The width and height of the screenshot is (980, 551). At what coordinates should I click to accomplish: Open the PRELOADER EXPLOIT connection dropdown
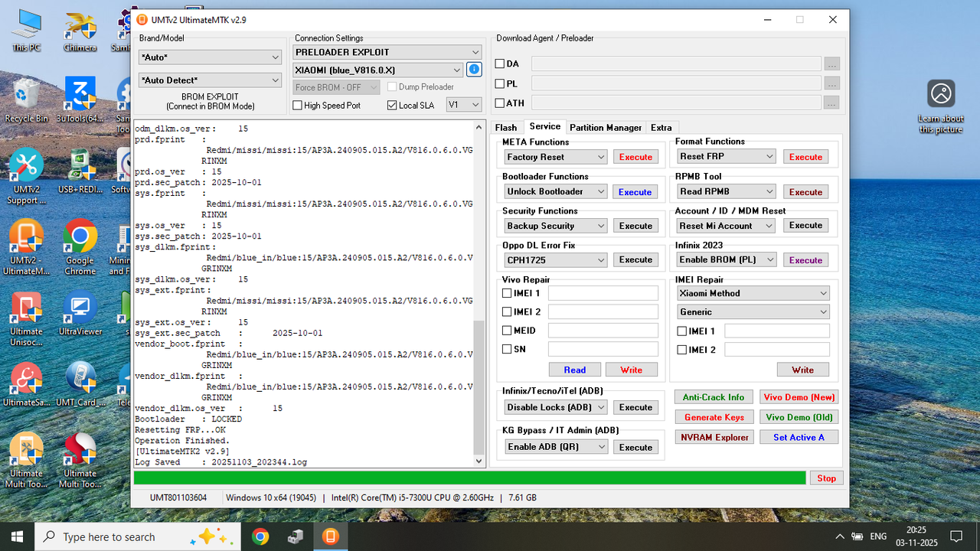click(x=387, y=51)
